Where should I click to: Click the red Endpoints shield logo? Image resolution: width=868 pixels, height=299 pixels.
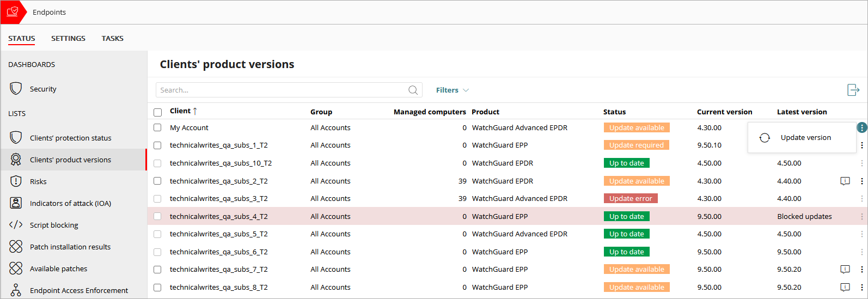(13, 11)
